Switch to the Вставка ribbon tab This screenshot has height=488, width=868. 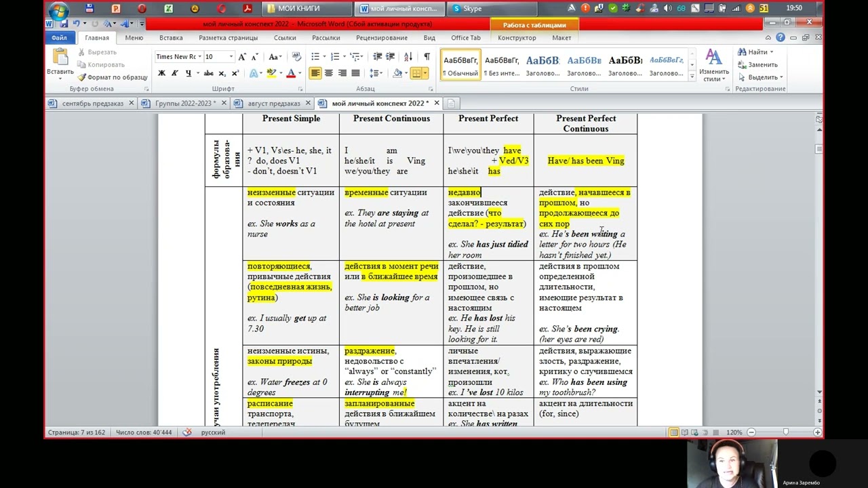pos(171,38)
